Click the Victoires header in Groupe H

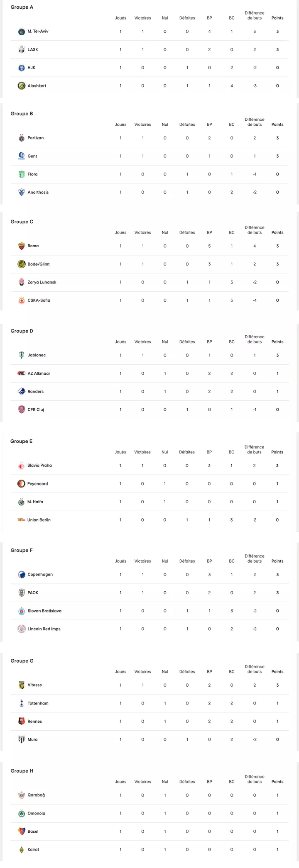tap(142, 782)
